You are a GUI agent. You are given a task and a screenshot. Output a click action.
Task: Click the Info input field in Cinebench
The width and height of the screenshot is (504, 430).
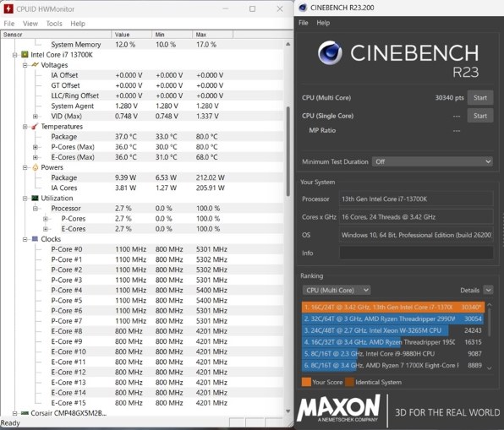coord(416,253)
